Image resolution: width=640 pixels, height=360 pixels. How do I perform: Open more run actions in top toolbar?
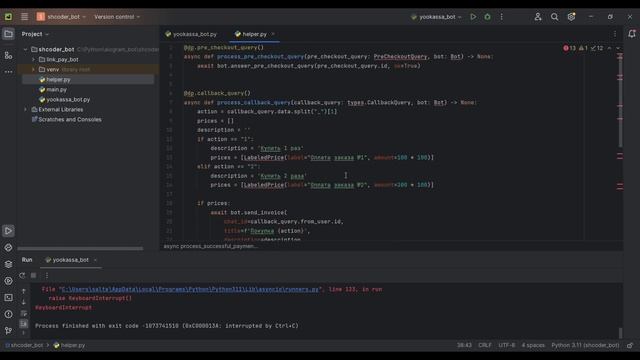(x=502, y=17)
